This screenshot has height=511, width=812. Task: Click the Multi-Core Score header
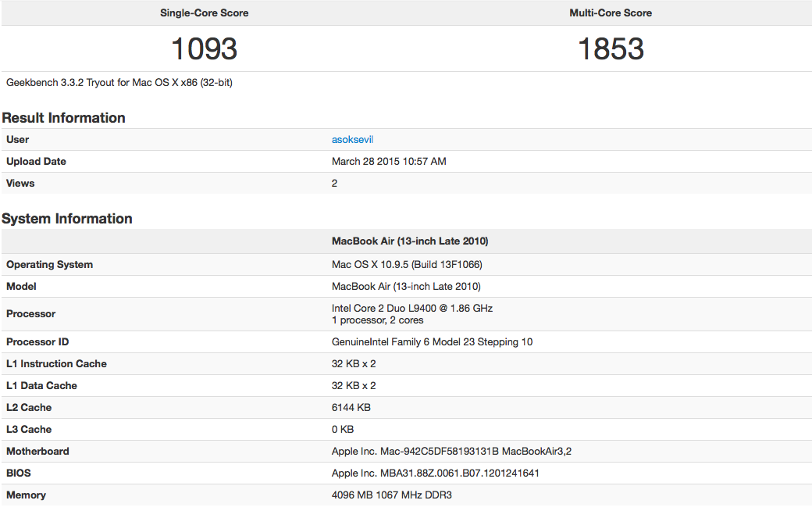pyautogui.click(x=611, y=13)
